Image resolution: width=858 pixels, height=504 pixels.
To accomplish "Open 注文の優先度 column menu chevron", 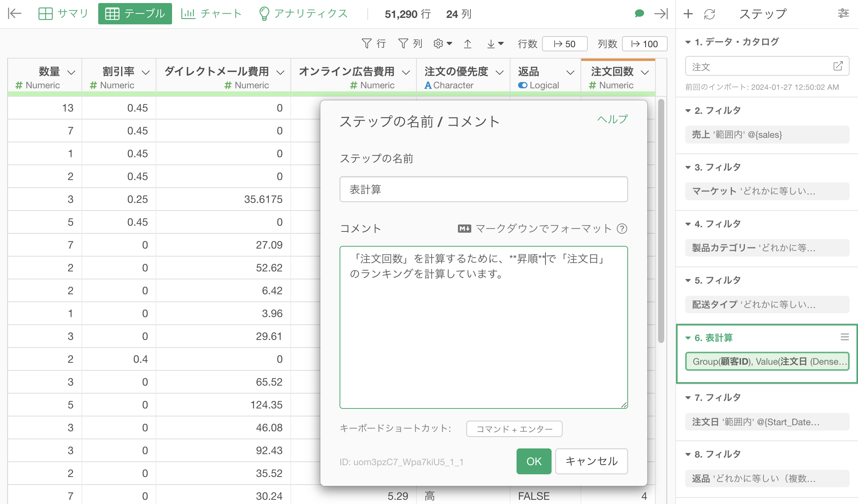I will tap(500, 72).
